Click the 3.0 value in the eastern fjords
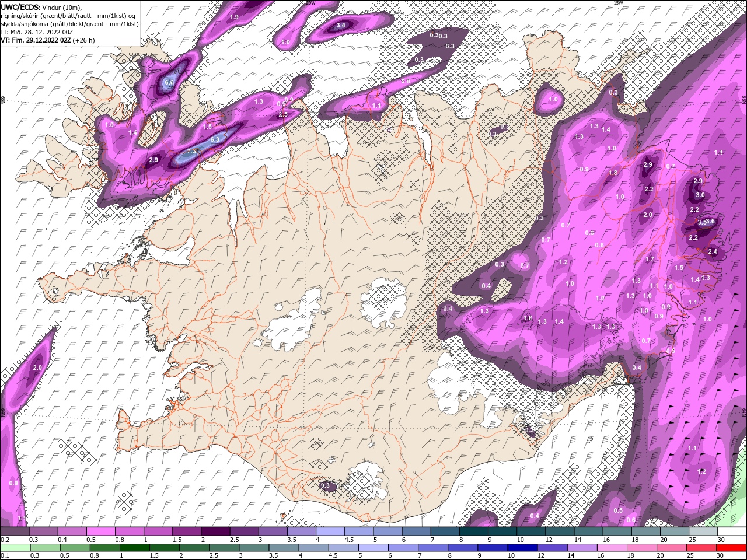This screenshot has height=560, width=747. pos(700,195)
